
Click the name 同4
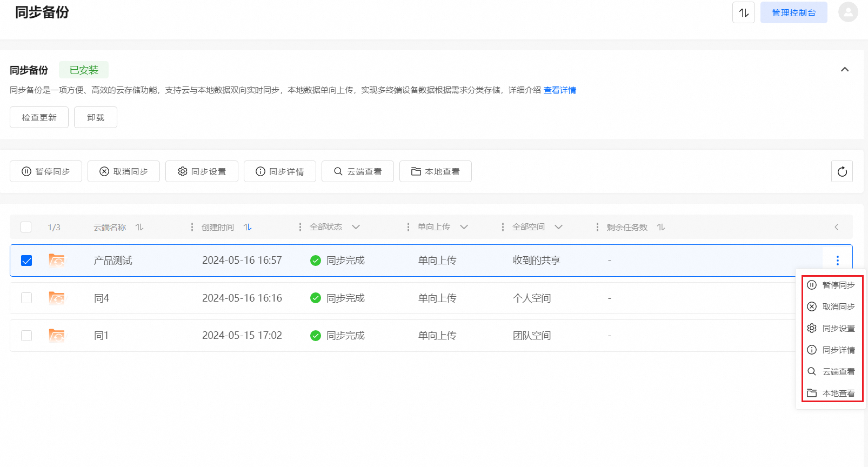[102, 298]
